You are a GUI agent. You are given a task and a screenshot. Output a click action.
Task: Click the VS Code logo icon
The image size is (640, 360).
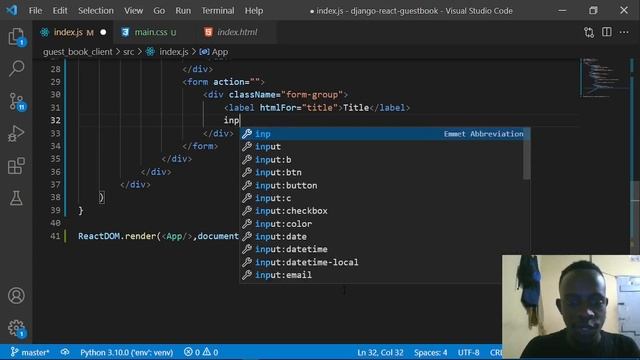pyautogui.click(x=11, y=10)
